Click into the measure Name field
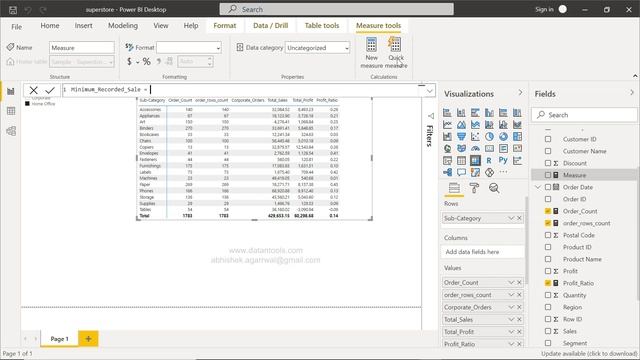640x360 pixels. (82, 48)
